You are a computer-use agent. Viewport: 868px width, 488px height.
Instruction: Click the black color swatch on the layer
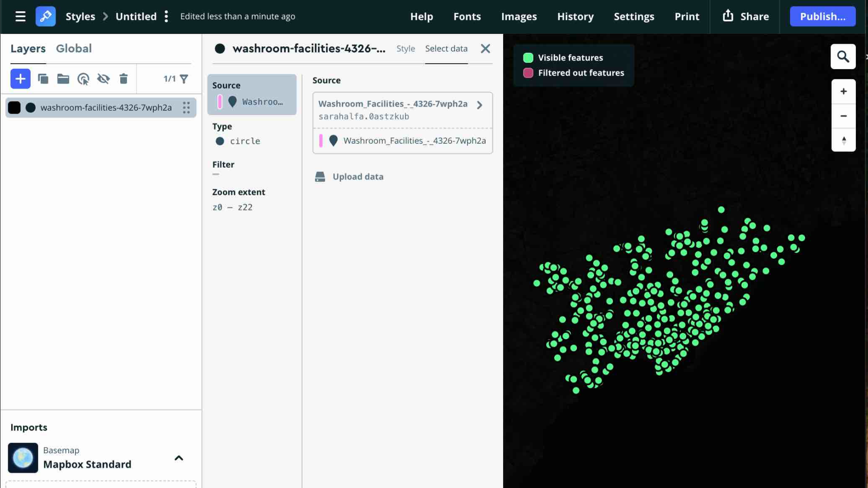click(x=14, y=108)
